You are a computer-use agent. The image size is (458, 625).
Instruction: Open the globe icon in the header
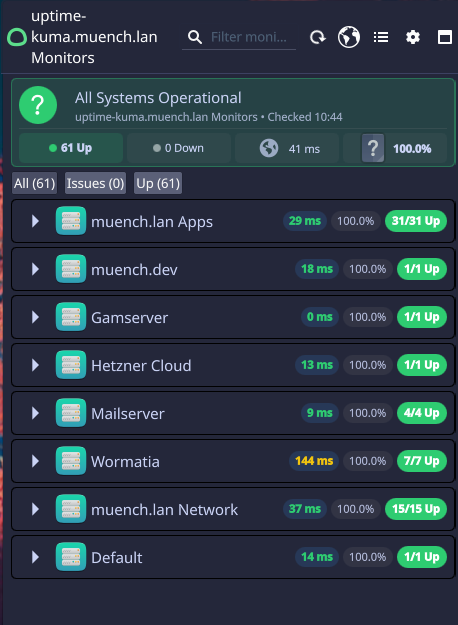pyautogui.click(x=349, y=37)
